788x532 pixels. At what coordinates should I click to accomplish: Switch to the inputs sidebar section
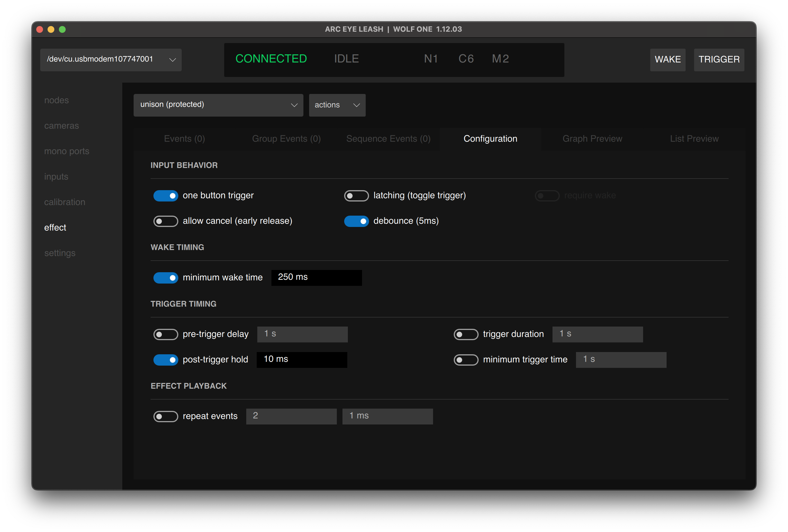click(x=56, y=176)
